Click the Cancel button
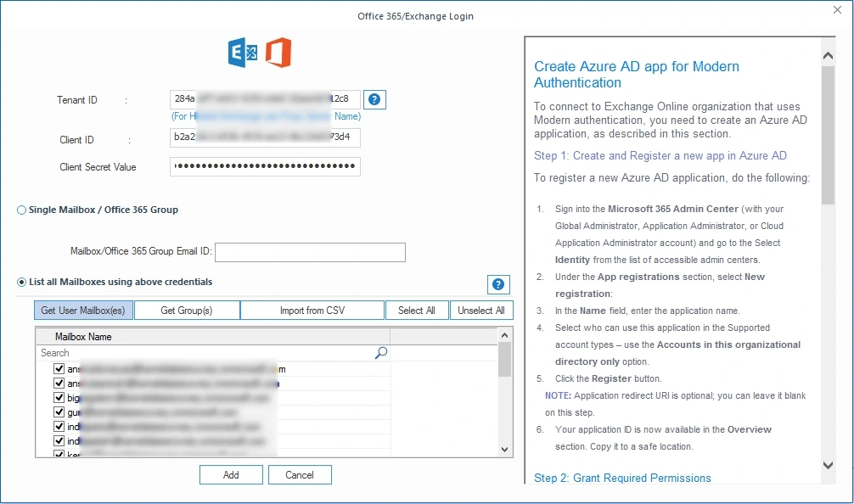This screenshot has height=504, width=854. pos(300,475)
